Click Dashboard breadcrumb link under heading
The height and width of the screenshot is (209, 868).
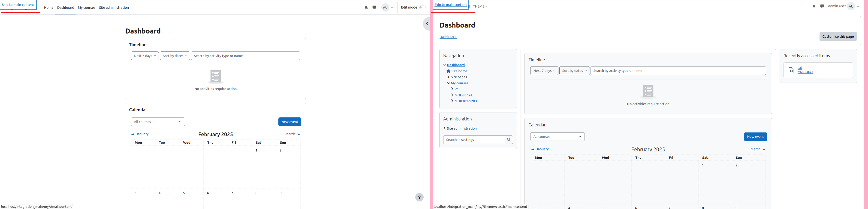tap(448, 37)
